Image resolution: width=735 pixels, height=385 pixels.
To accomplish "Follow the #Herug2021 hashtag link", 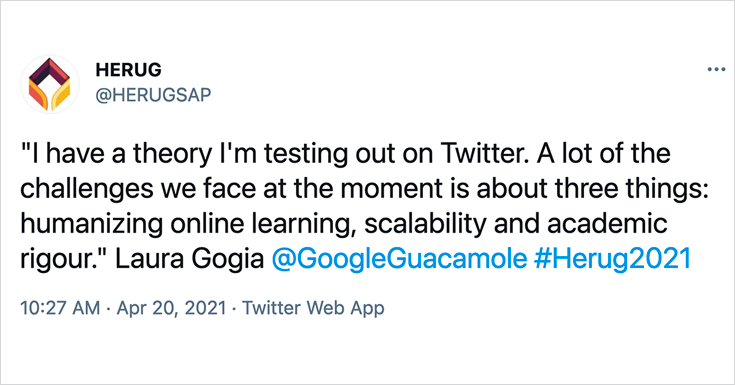I will [612, 258].
